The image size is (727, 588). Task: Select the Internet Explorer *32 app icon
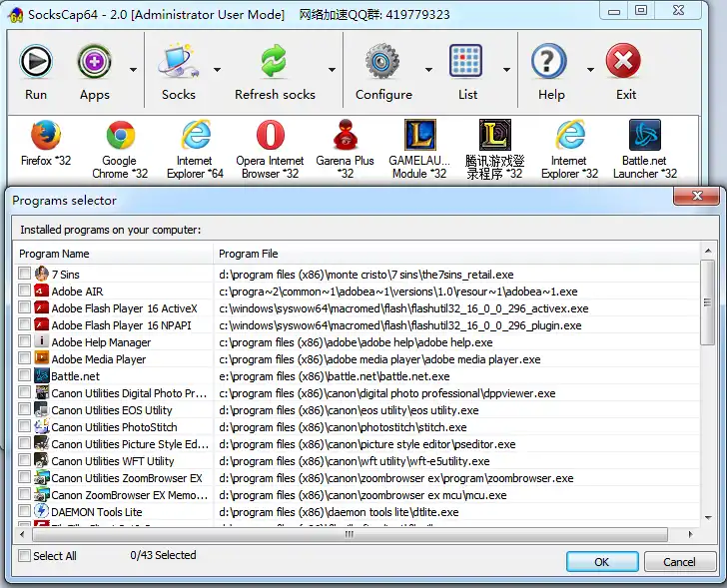click(x=570, y=135)
